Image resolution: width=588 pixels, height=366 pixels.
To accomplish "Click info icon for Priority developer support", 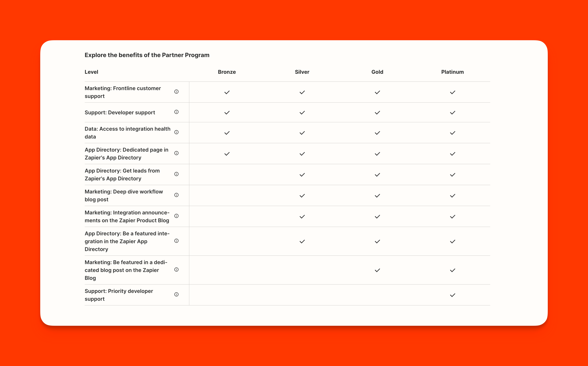I will 176,294.
